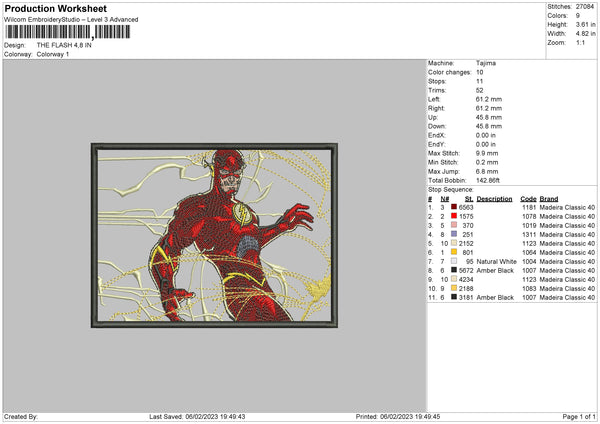Select the Up label in the machine info
The image size is (600, 424).
point(432,117)
